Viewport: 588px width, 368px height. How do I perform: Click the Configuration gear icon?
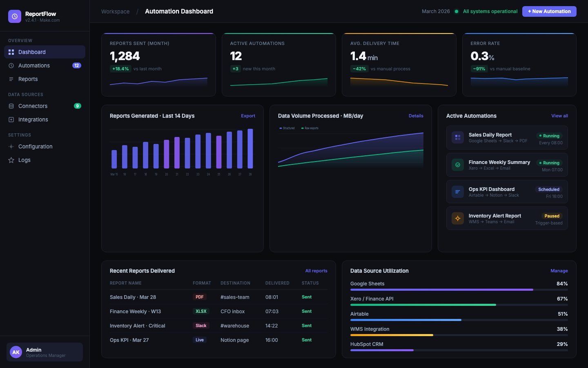point(11,146)
